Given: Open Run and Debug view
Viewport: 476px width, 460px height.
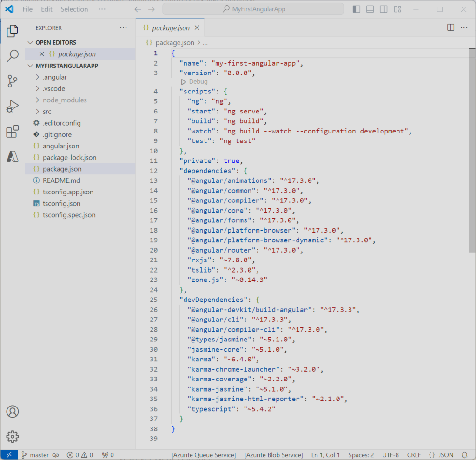Looking at the screenshot, I should click(x=13, y=107).
